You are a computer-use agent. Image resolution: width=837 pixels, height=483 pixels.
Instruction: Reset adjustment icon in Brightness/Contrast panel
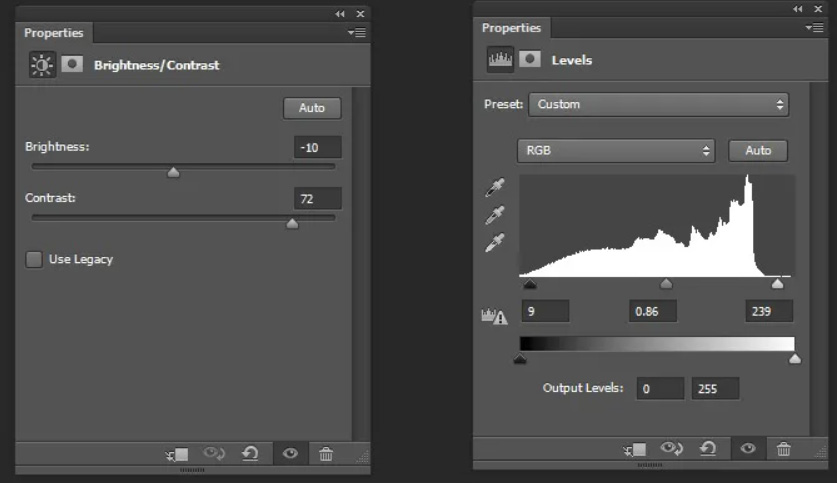tap(250, 454)
